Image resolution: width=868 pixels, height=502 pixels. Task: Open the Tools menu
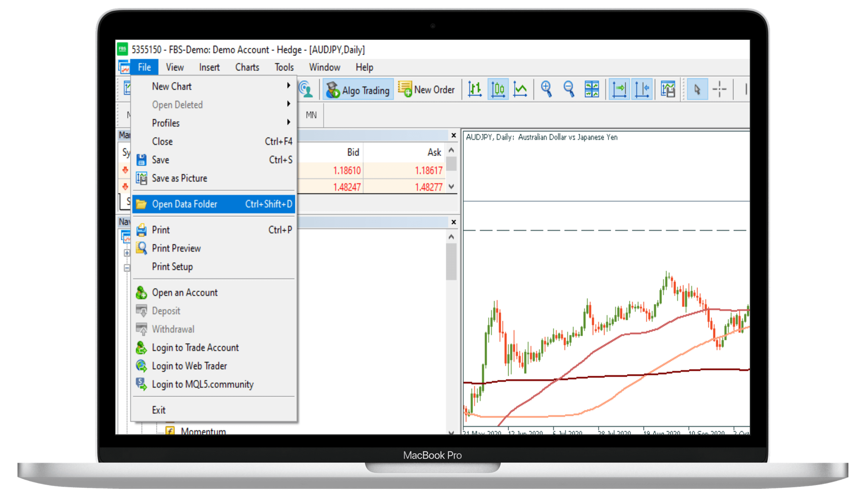(x=284, y=67)
